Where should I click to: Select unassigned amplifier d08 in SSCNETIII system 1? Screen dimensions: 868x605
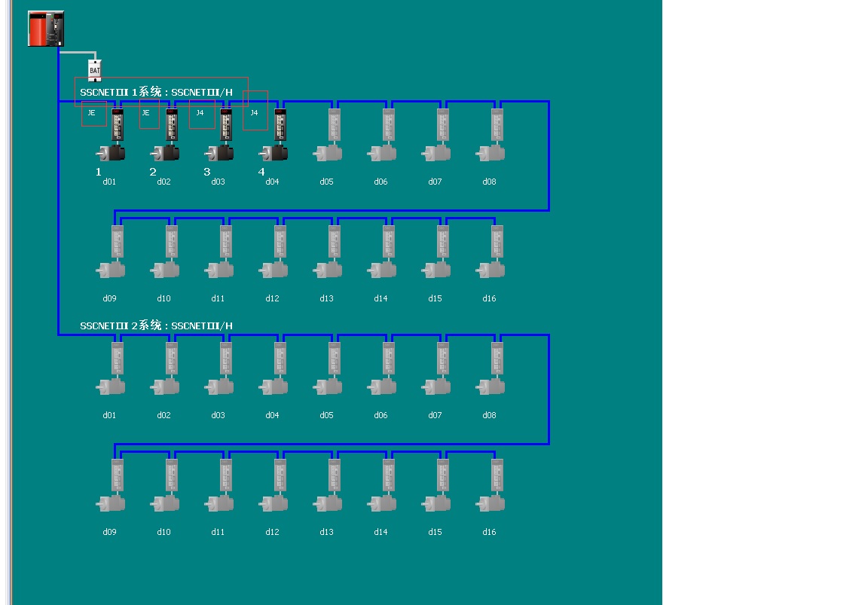click(x=497, y=125)
